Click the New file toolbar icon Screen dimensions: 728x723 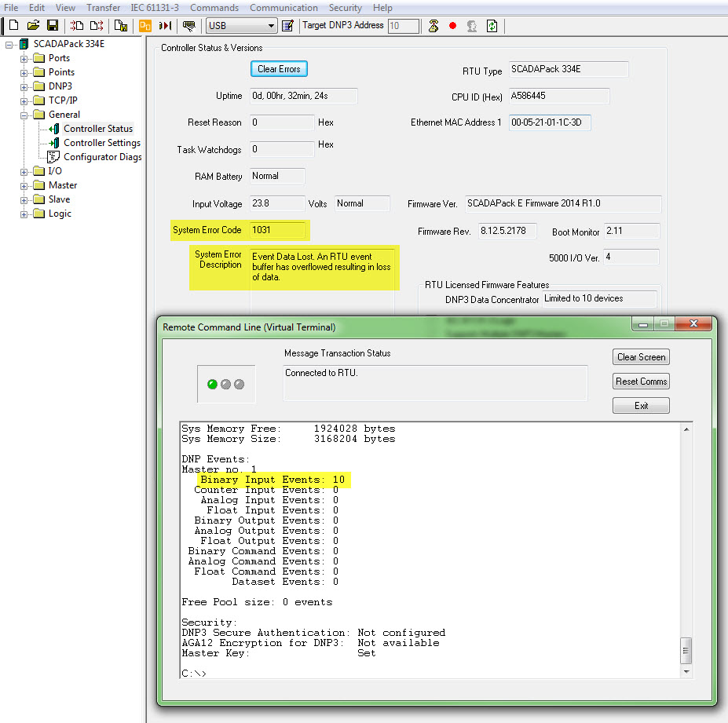(x=14, y=26)
